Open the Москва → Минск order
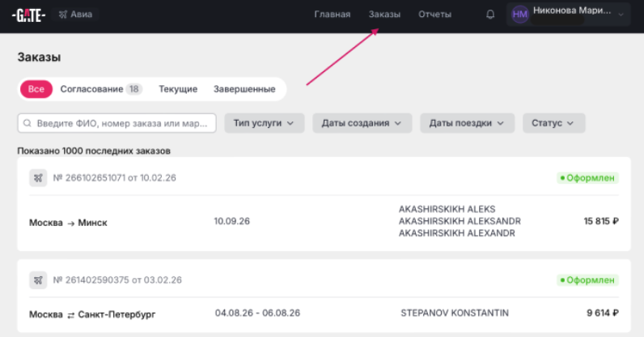Image resolution: width=644 pixels, height=337 pixels. [68, 223]
